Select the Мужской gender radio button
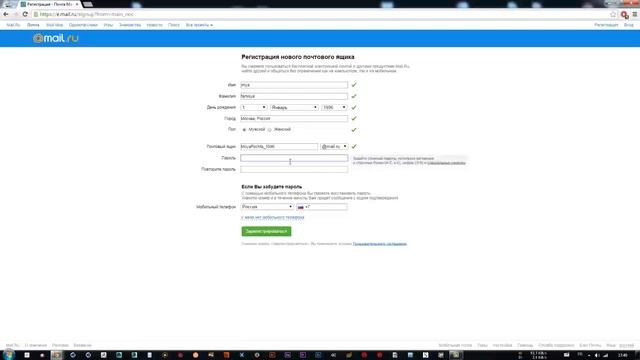 click(x=244, y=130)
